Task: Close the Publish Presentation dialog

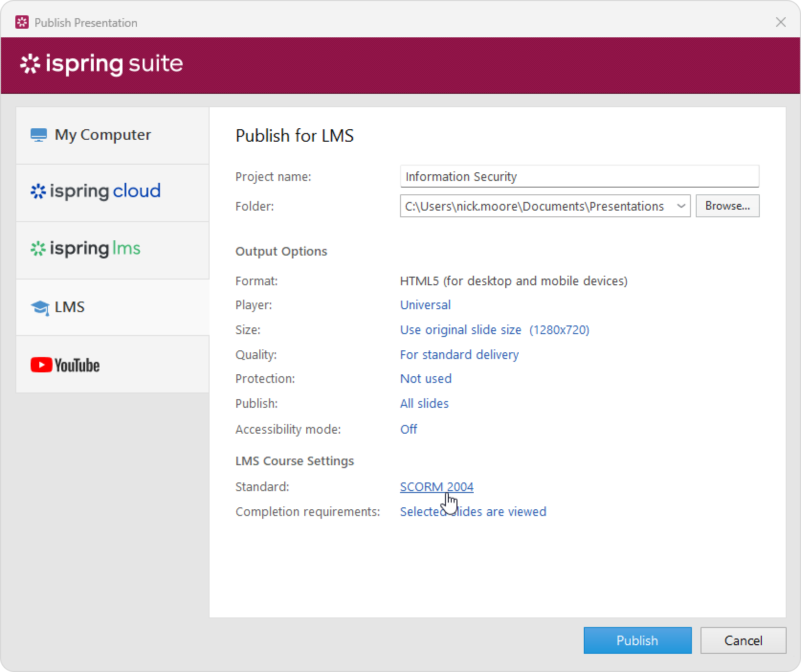Action: pos(780,22)
